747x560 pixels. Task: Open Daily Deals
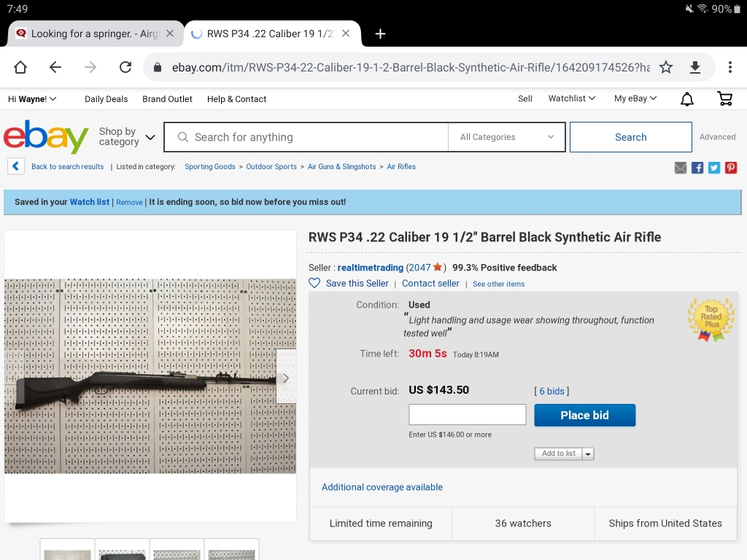(x=107, y=99)
